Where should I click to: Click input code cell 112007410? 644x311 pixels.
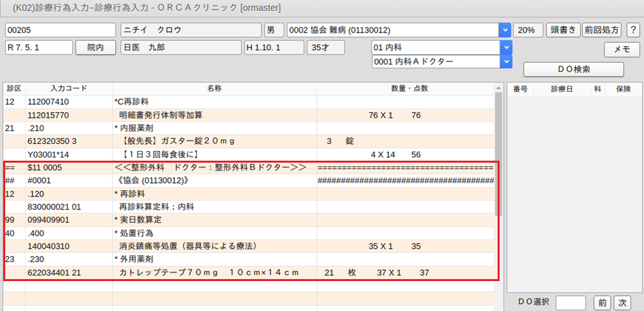[x=68, y=102]
